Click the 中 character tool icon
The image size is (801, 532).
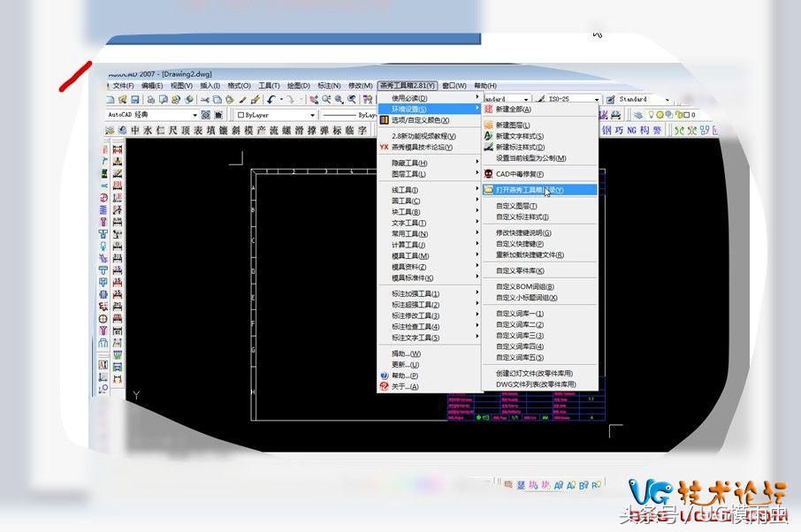point(135,130)
